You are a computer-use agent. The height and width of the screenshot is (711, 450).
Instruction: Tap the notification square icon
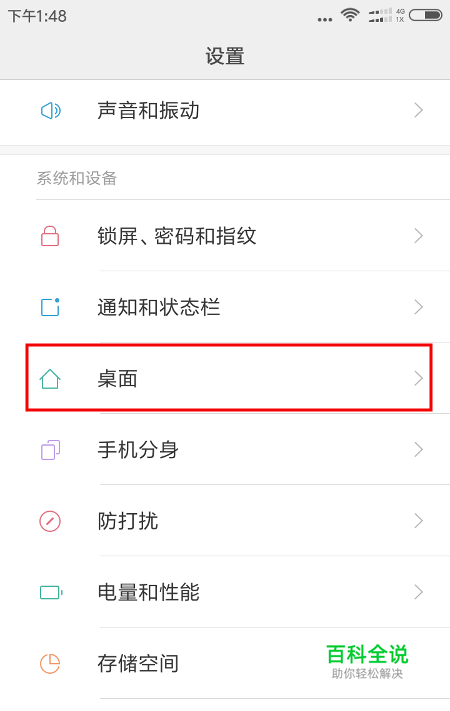click(x=50, y=307)
